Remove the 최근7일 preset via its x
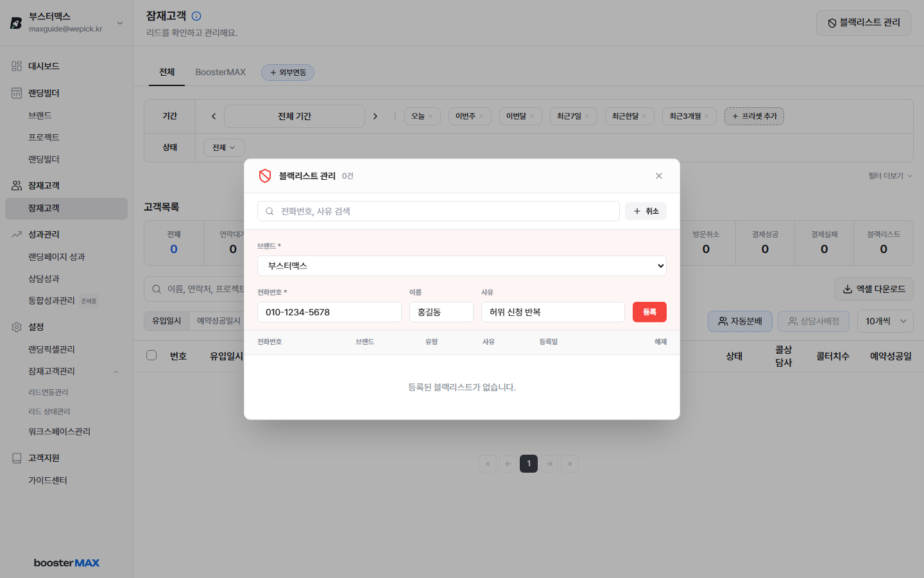 (x=587, y=116)
